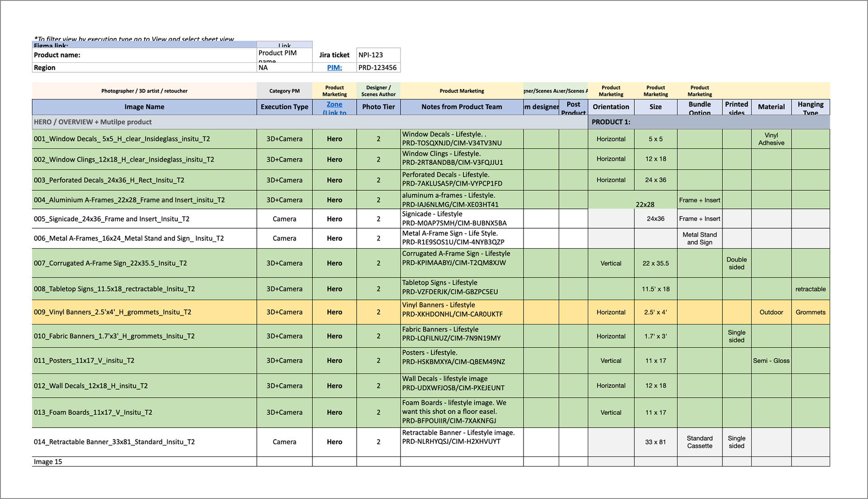Select the Region value cell NA

[x=284, y=67]
